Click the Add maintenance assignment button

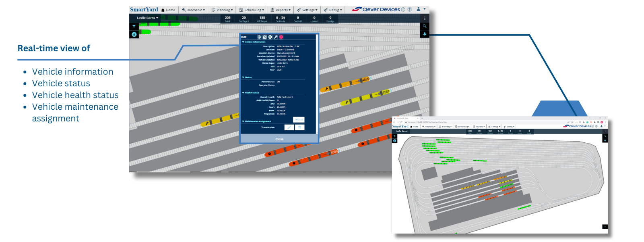299,119
